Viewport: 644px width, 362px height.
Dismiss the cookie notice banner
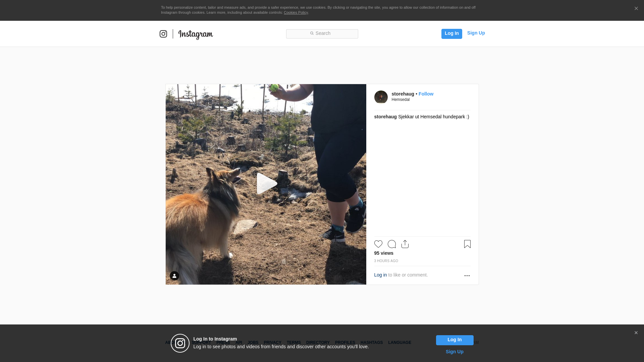pos(636,9)
